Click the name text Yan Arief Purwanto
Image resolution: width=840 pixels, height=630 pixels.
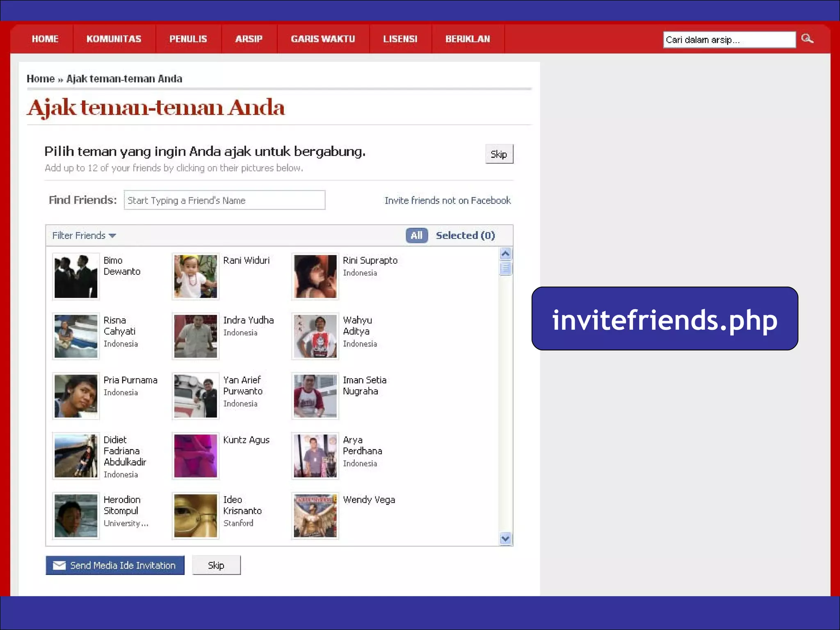point(242,386)
